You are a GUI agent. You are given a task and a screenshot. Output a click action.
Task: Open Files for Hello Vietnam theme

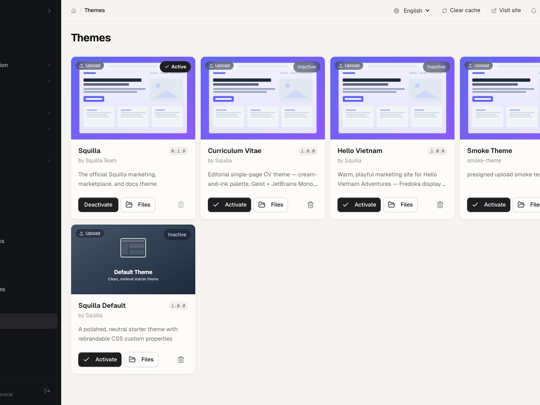400,205
